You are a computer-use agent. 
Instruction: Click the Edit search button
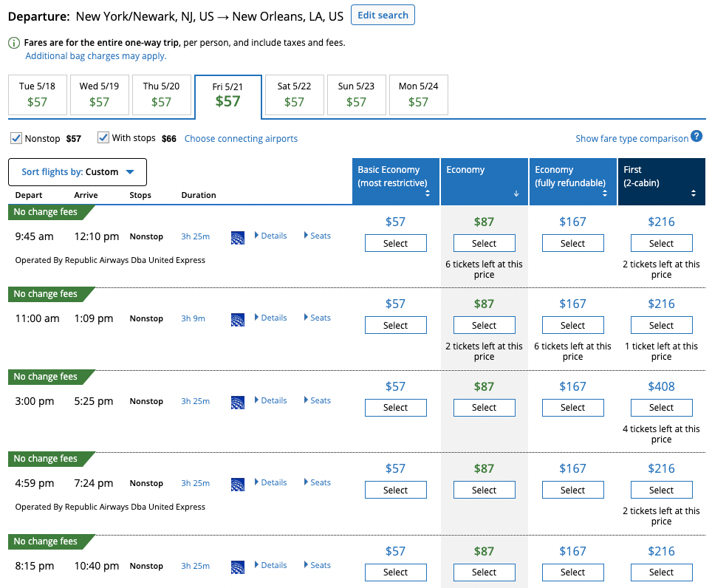(x=383, y=16)
